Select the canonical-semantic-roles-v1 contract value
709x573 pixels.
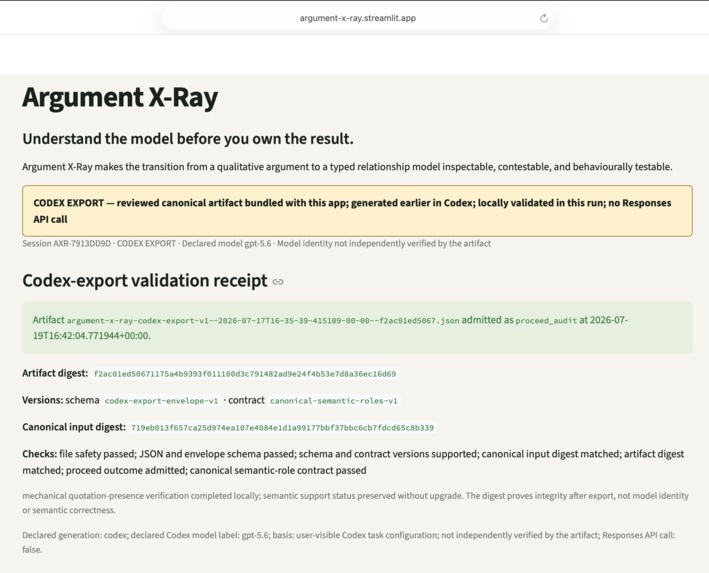[334, 401]
